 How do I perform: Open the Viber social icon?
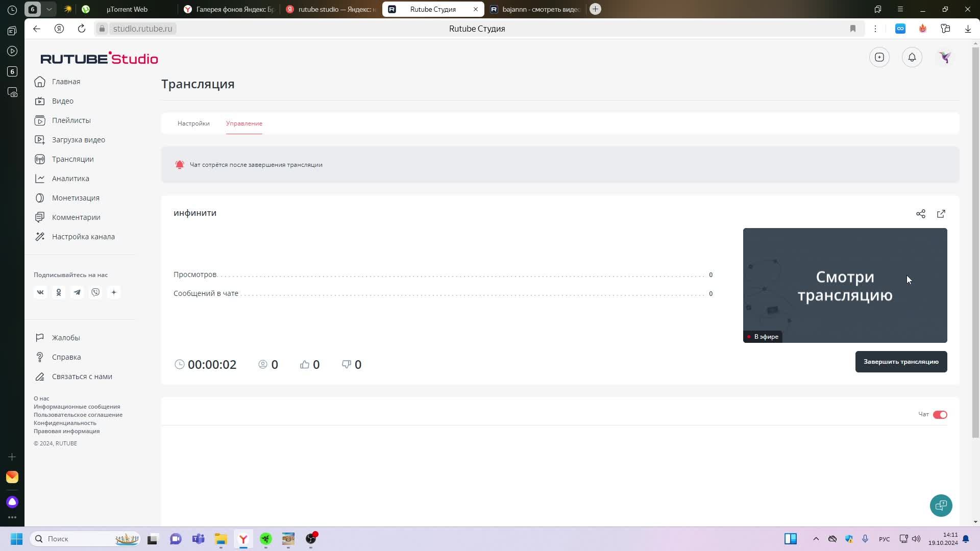point(95,292)
